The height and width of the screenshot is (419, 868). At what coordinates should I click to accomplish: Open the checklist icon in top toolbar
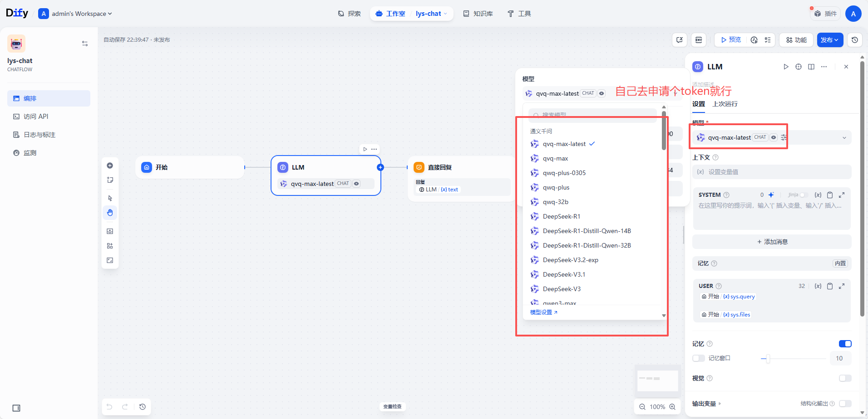[768, 40]
